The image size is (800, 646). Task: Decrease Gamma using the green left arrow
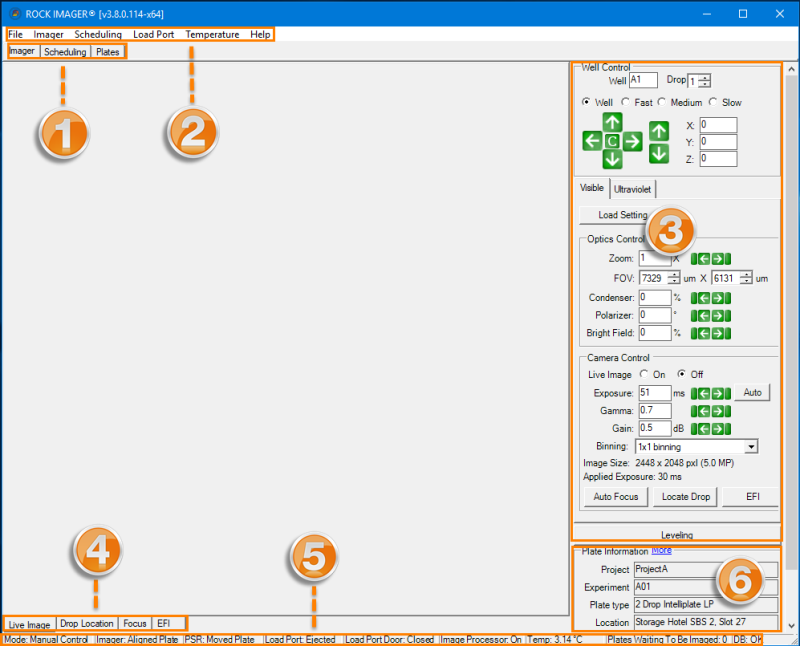(705, 410)
